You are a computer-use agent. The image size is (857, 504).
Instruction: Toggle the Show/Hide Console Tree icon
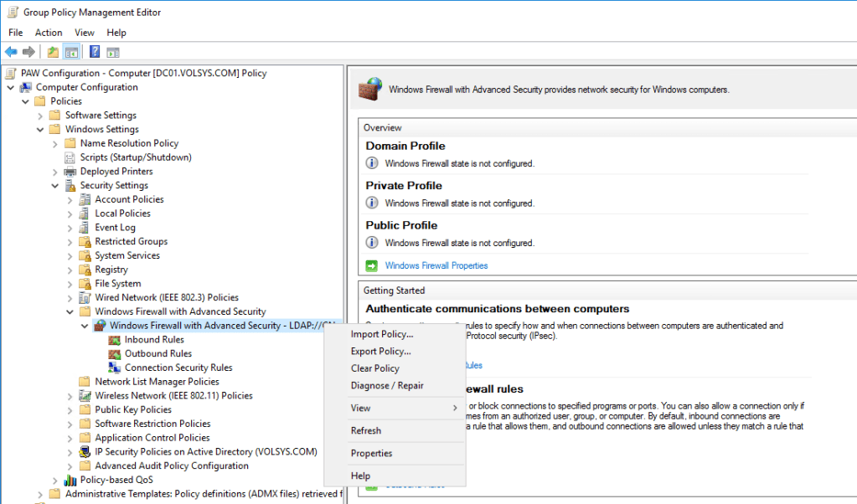(x=71, y=52)
